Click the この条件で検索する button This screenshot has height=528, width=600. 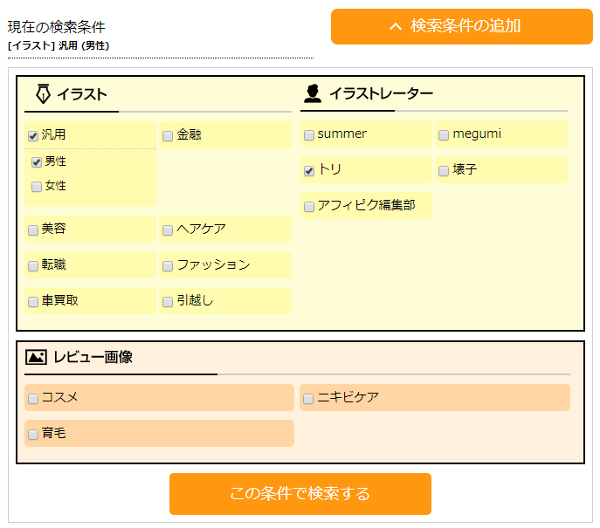[300, 494]
